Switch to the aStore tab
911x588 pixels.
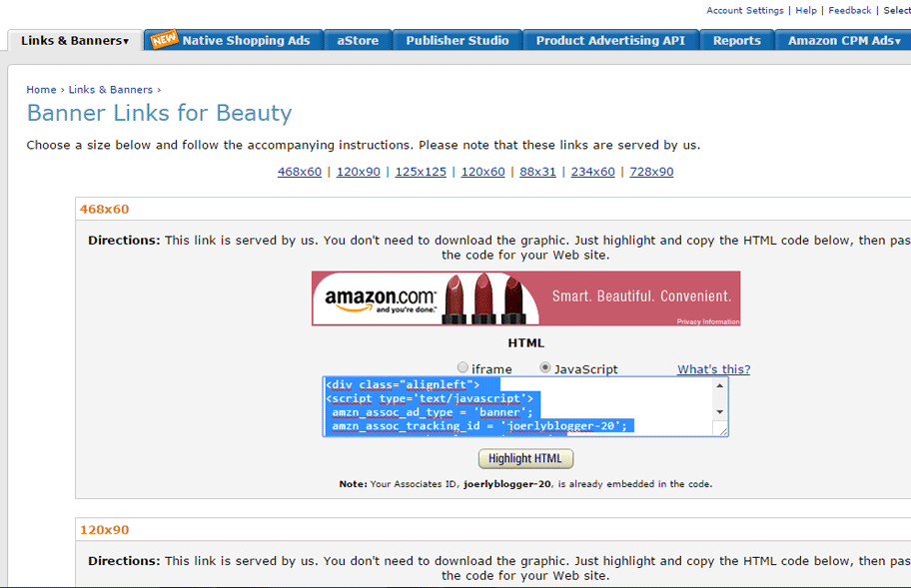(x=358, y=41)
